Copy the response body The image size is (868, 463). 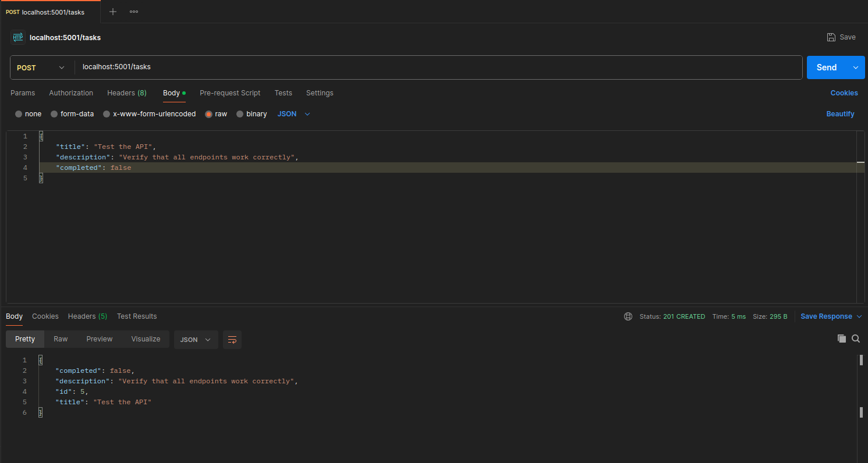click(x=841, y=338)
